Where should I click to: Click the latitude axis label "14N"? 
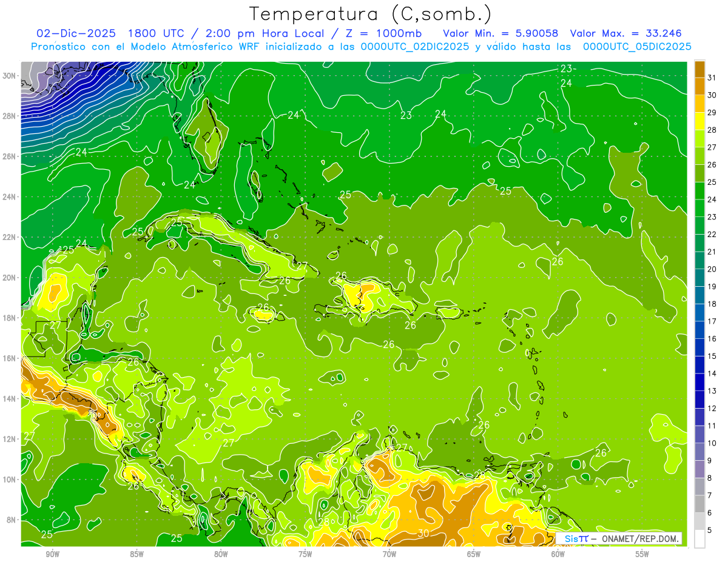click(10, 399)
